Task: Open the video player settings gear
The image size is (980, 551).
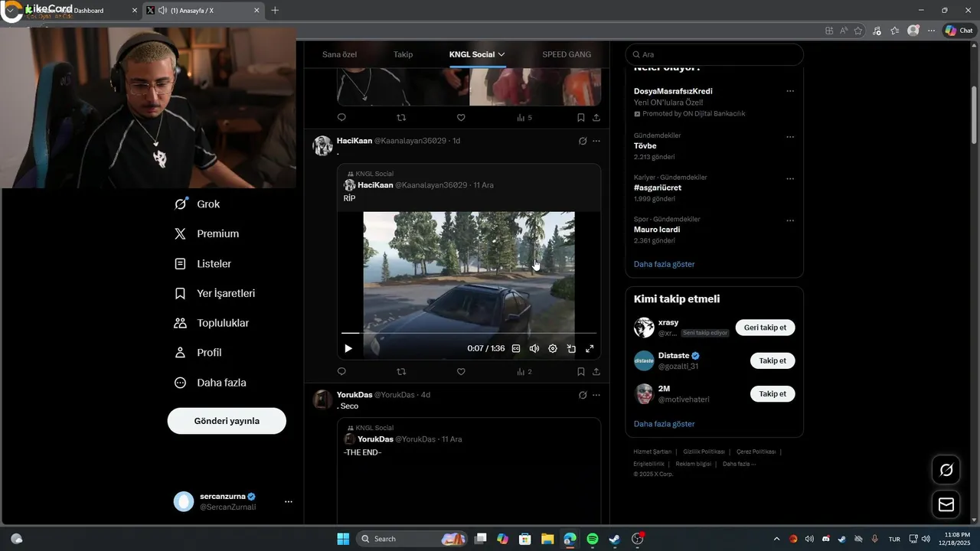Action: (x=553, y=348)
